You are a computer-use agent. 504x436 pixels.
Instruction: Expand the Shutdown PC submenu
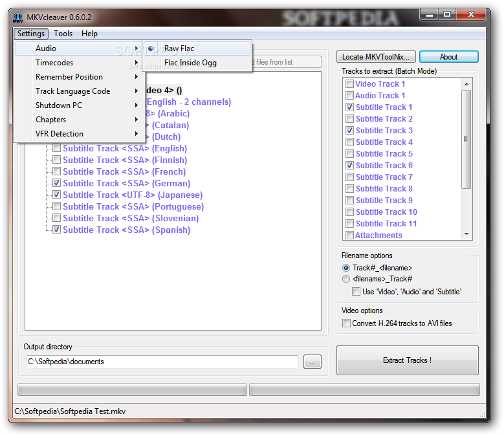(79, 105)
